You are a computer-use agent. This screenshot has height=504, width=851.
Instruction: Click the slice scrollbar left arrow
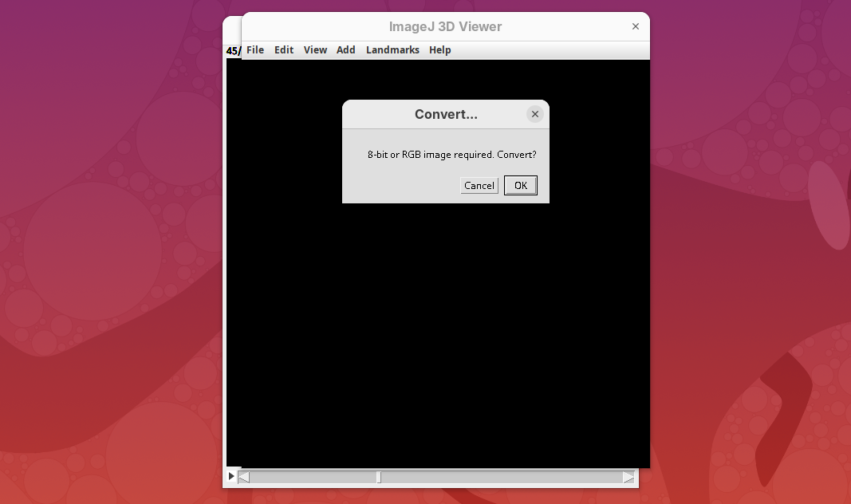click(x=244, y=478)
